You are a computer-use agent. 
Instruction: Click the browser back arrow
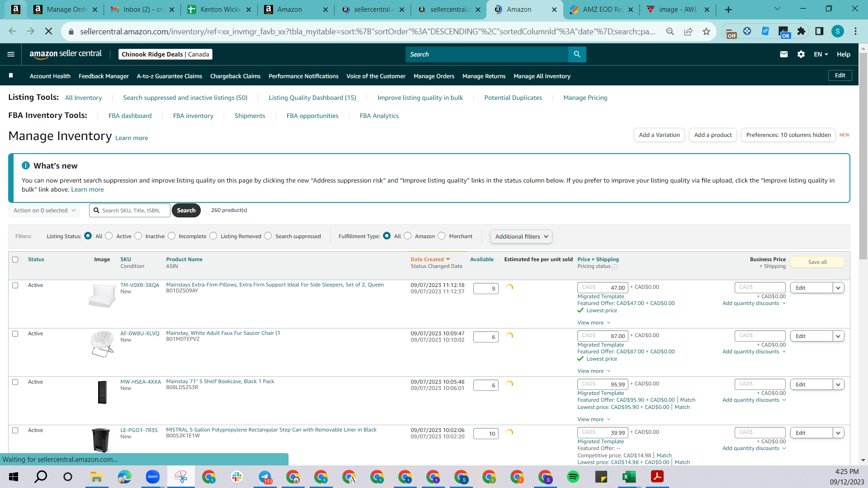point(12,31)
